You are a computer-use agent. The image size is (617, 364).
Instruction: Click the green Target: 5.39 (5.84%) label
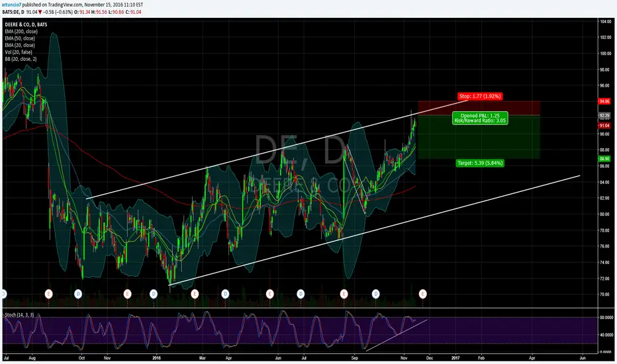click(480, 163)
